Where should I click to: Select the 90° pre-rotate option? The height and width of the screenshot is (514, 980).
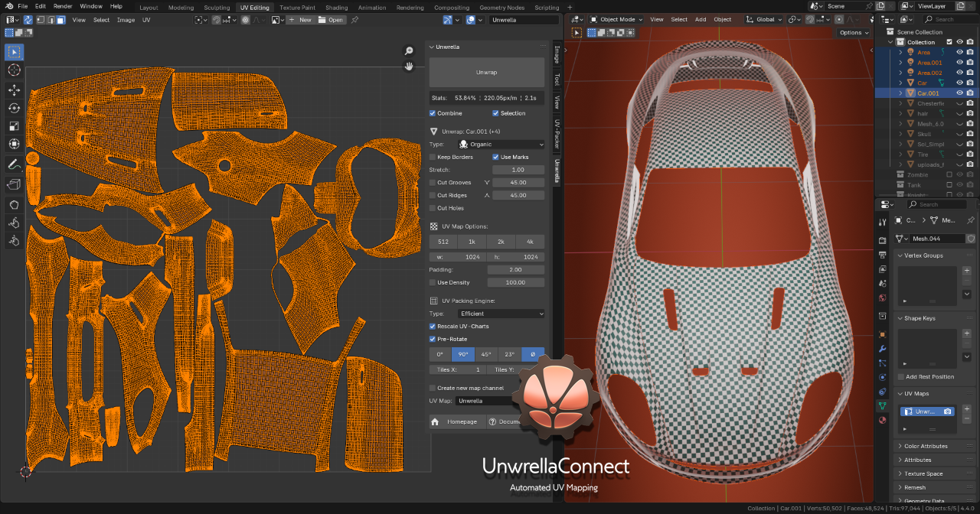click(x=463, y=354)
